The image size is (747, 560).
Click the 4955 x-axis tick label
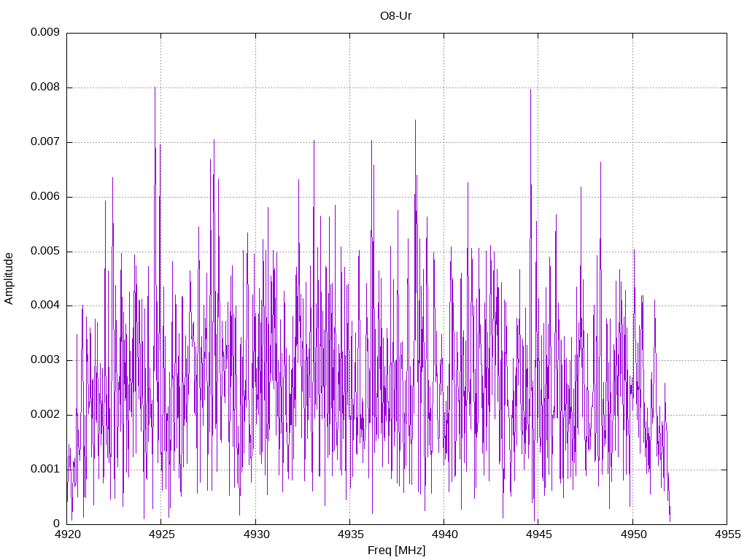pos(727,534)
